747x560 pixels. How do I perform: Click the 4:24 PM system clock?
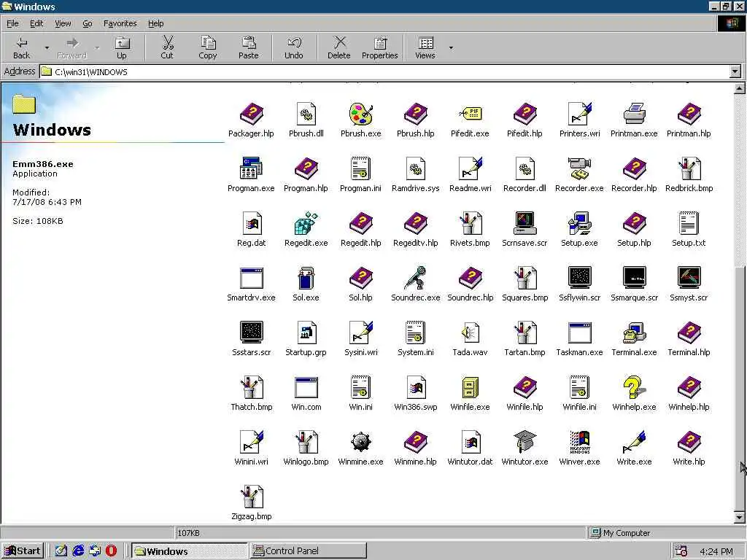[x=716, y=551]
